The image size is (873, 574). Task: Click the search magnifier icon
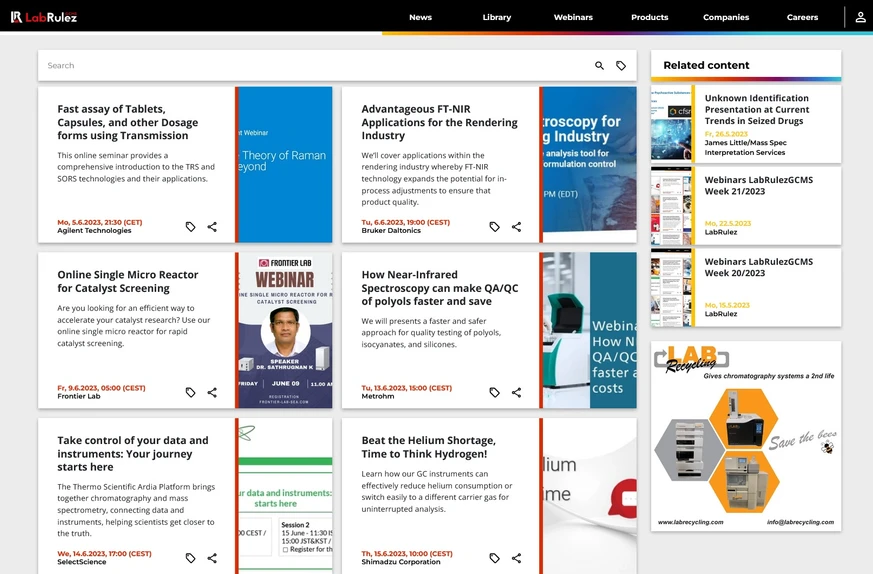click(599, 66)
